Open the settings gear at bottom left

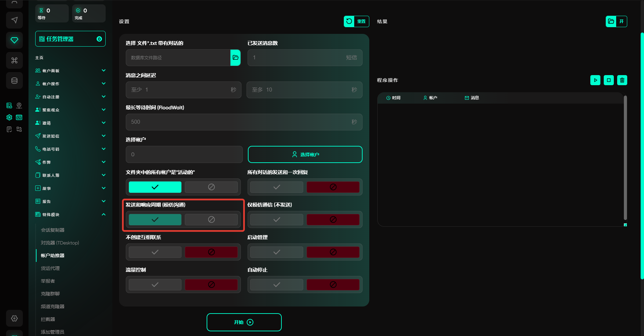[14, 318]
